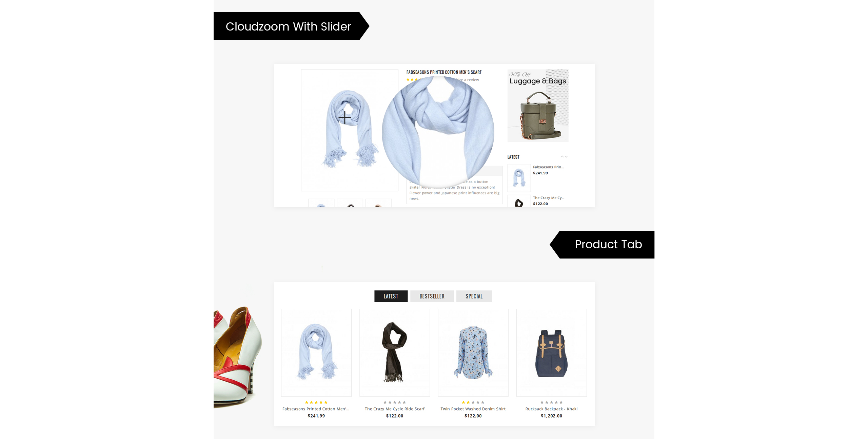This screenshot has width=868, height=439.
Task: Open The Crazy Me Cycle Ride Scarf link
Action: 395,409
